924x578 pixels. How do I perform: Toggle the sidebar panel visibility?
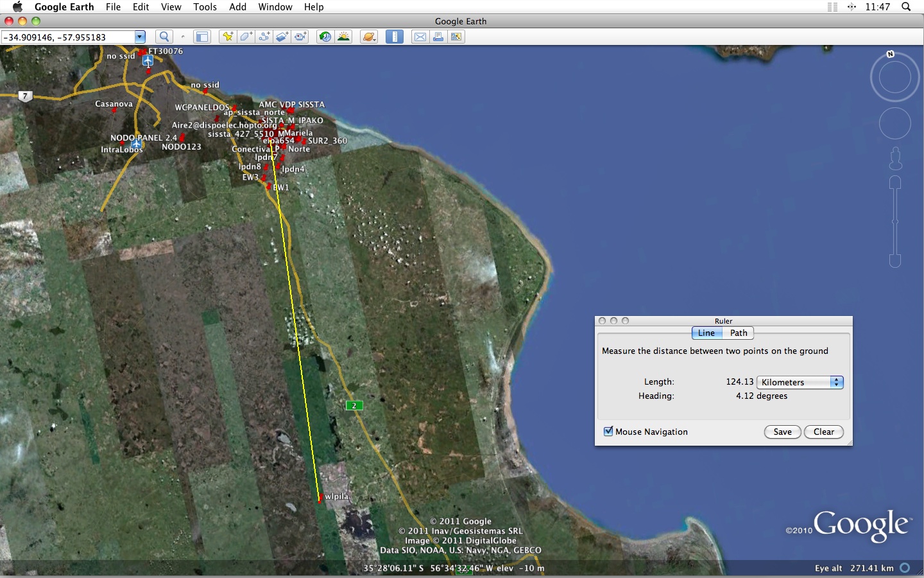[202, 37]
